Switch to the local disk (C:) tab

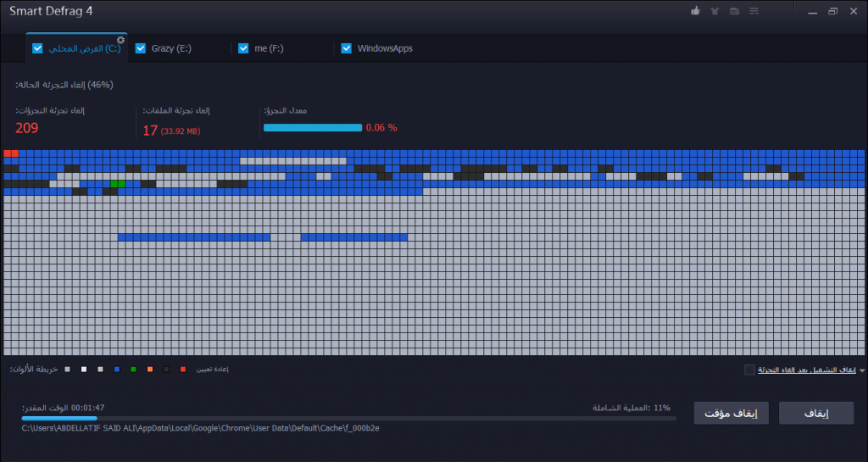point(76,48)
